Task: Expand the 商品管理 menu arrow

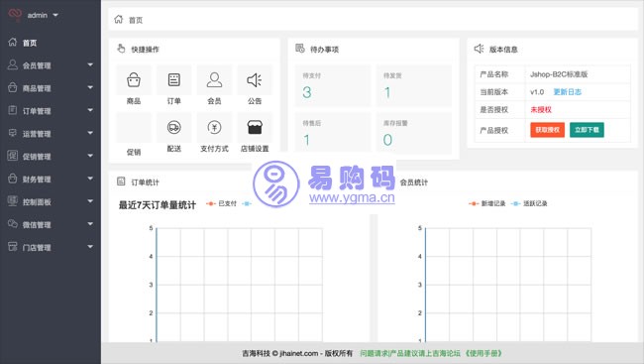Action: [x=90, y=87]
